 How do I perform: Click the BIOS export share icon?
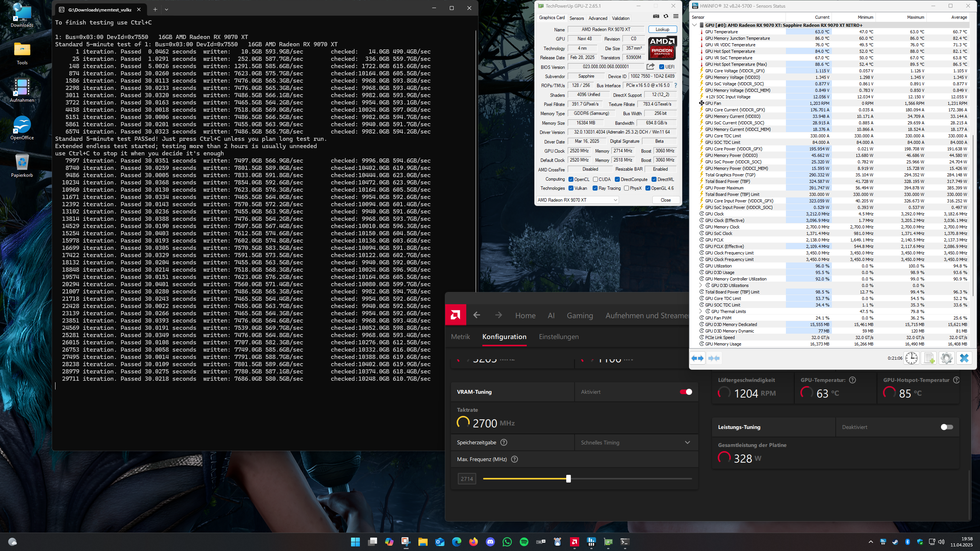click(650, 67)
